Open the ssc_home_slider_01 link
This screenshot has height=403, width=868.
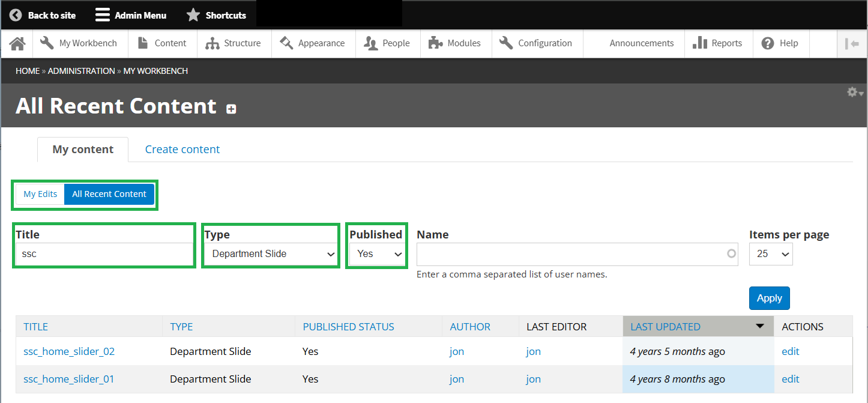click(69, 379)
